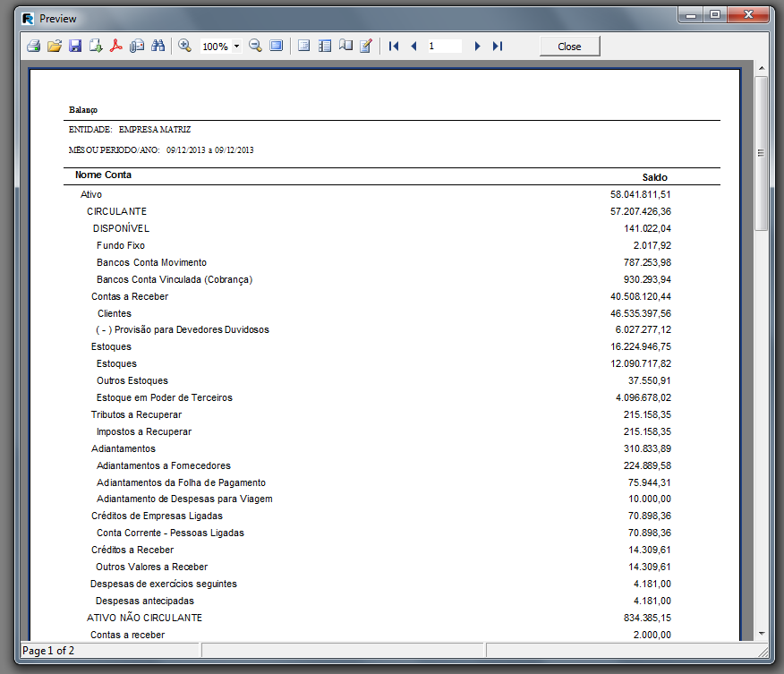This screenshot has height=674, width=784.
Task: Click 'Bancos Conta Movimento' row
Action: point(151,262)
